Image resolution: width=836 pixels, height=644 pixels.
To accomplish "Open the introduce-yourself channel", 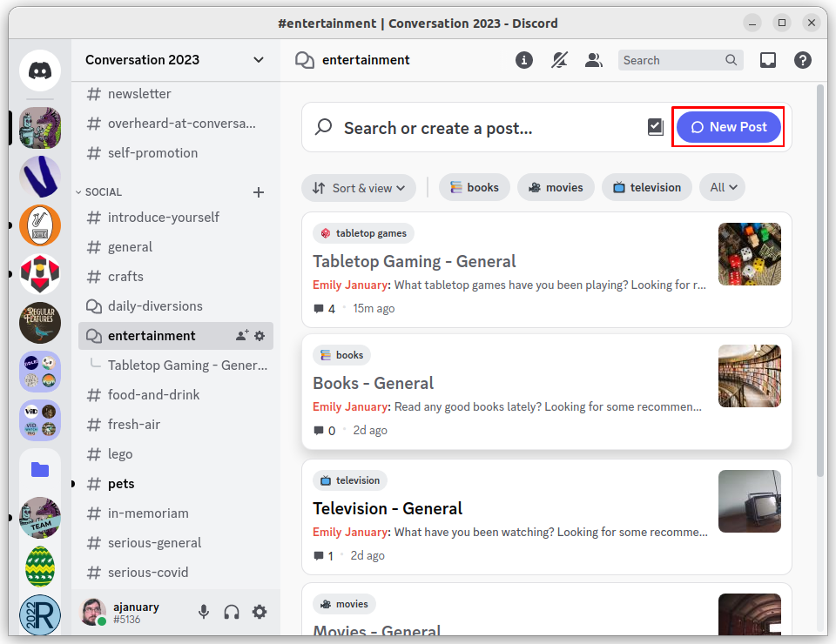I will point(175,218).
